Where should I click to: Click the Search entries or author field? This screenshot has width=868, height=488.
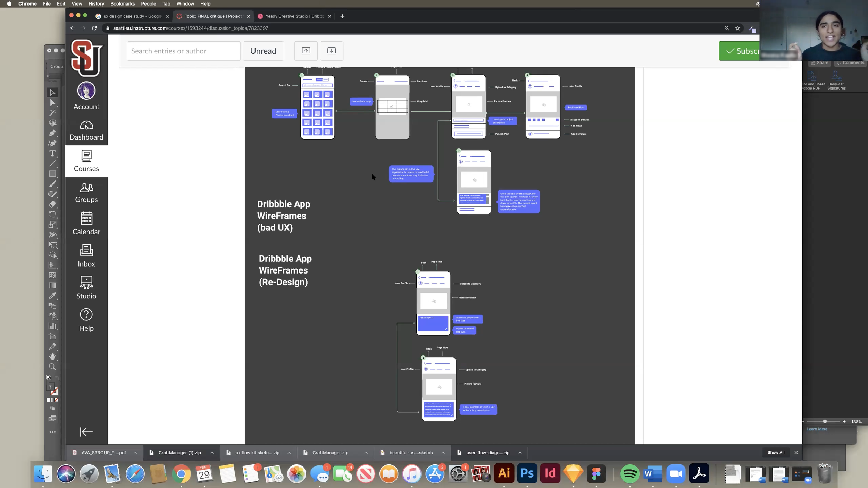pyautogui.click(x=183, y=51)
